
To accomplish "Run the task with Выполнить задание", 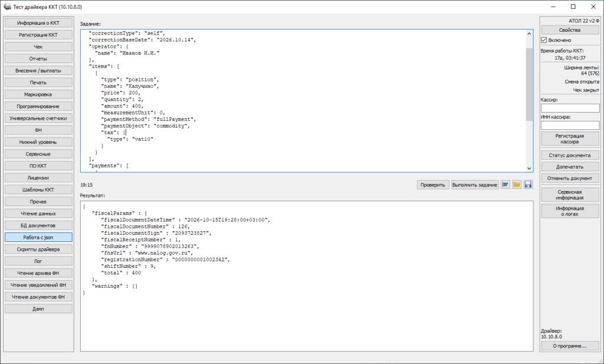I will [475, 185].
